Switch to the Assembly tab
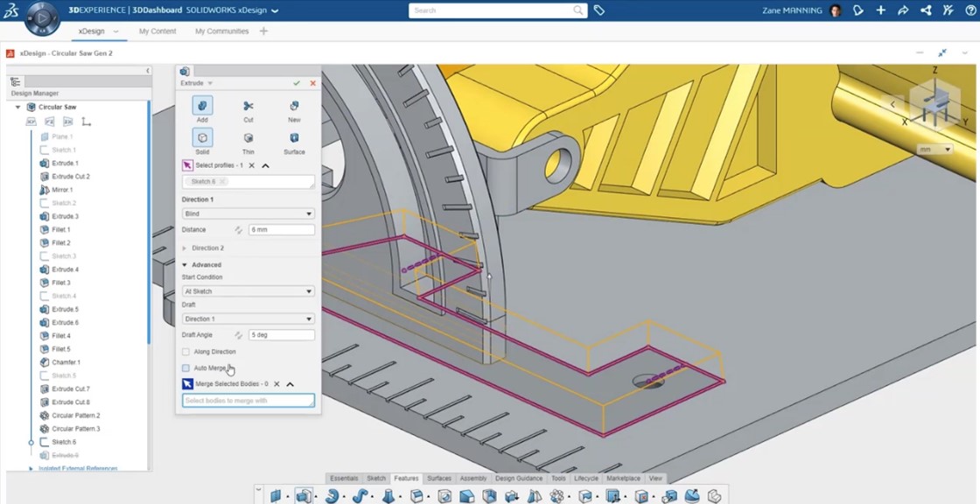This screenshot has width=980, height=504. [x=472, y=479]
